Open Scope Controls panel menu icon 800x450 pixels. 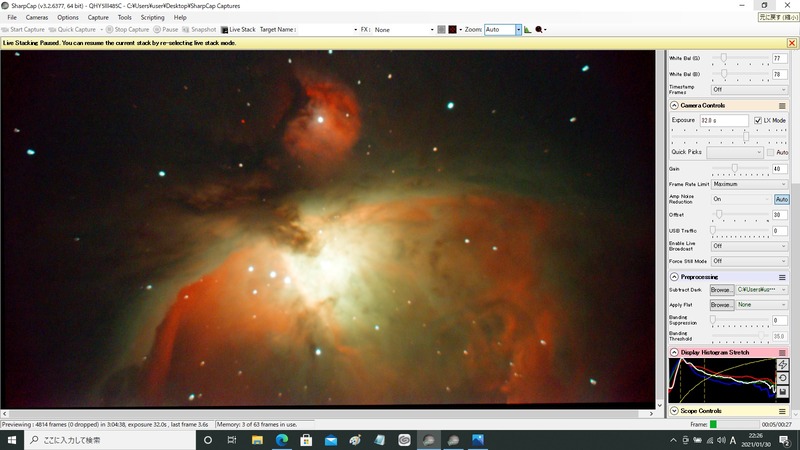782,411
